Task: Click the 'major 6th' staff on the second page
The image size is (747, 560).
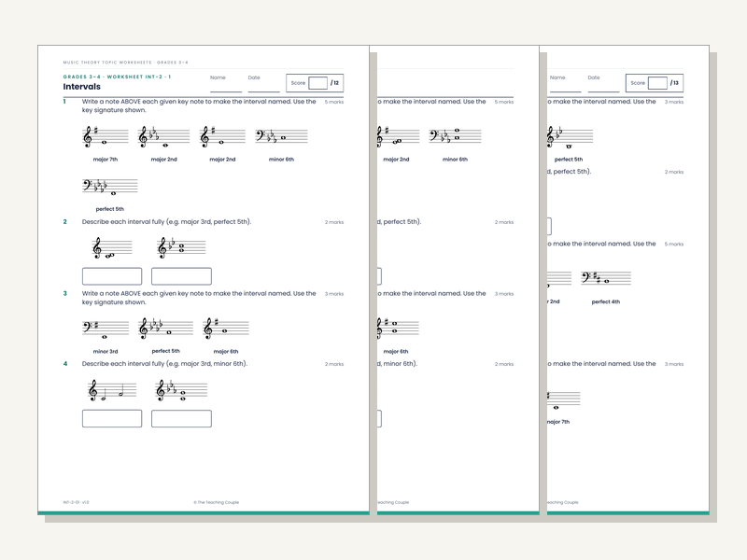Action: pos(399,329)
